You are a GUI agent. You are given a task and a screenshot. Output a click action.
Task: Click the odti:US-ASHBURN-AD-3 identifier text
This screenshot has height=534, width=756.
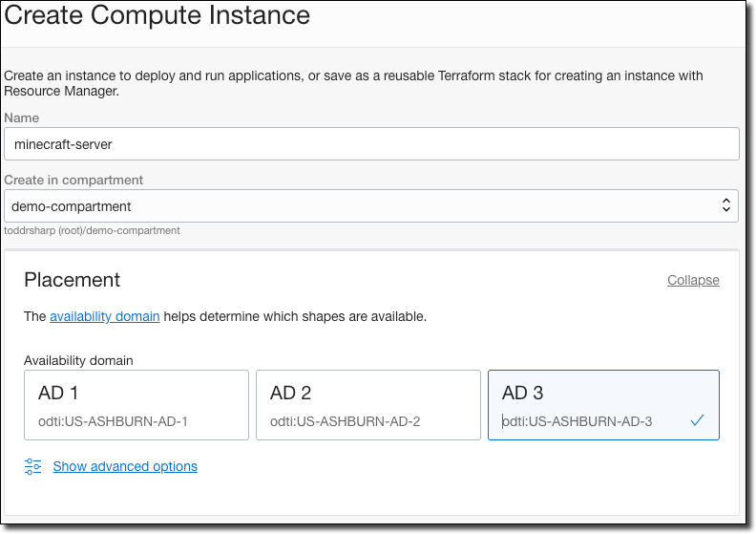[x=577, y=421]
